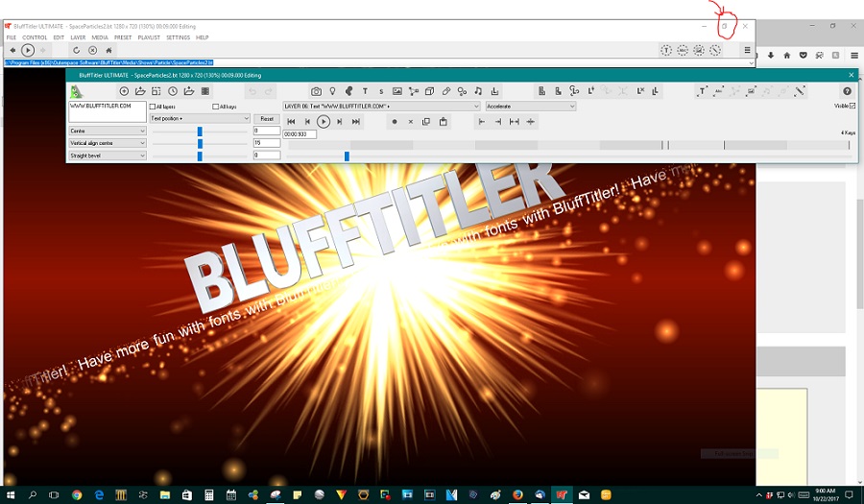Add camera layer using the camera icon
This screenshot has height=504, width=864.
(x=316, y=91)
